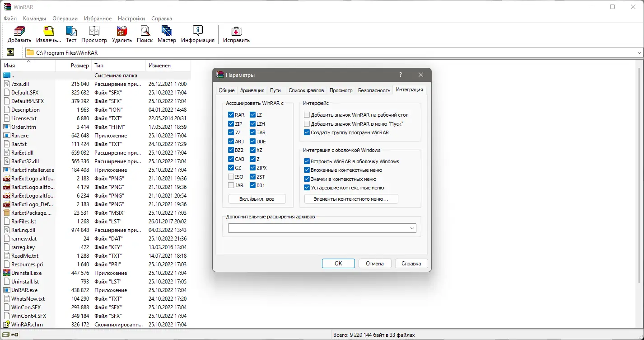Open the Файл menu

pos(10,19)
